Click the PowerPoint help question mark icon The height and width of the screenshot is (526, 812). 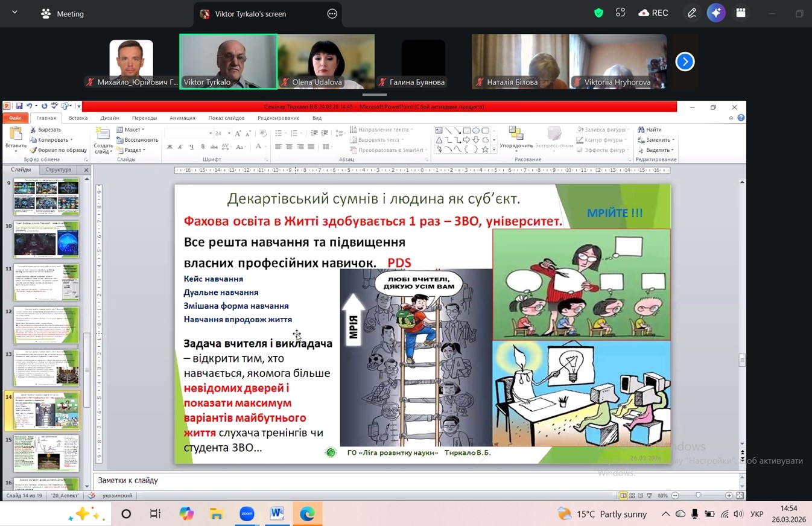click(x=741, y=118)
